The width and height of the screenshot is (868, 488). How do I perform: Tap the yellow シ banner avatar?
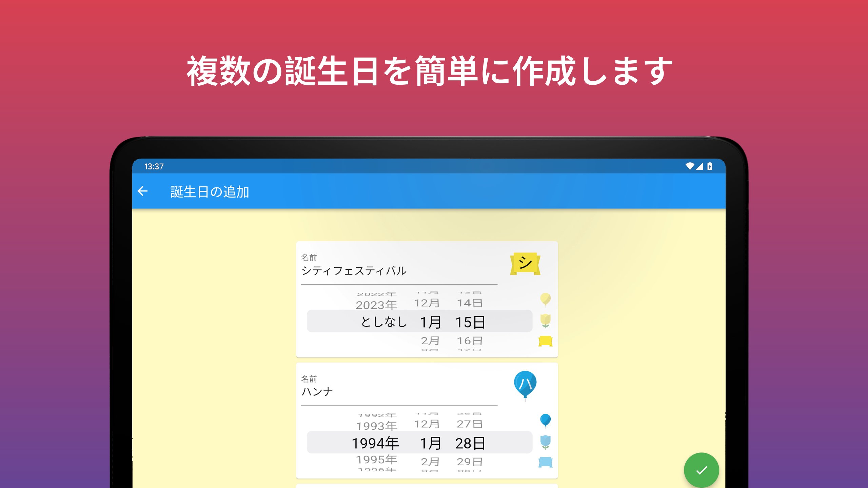(525, 263)
